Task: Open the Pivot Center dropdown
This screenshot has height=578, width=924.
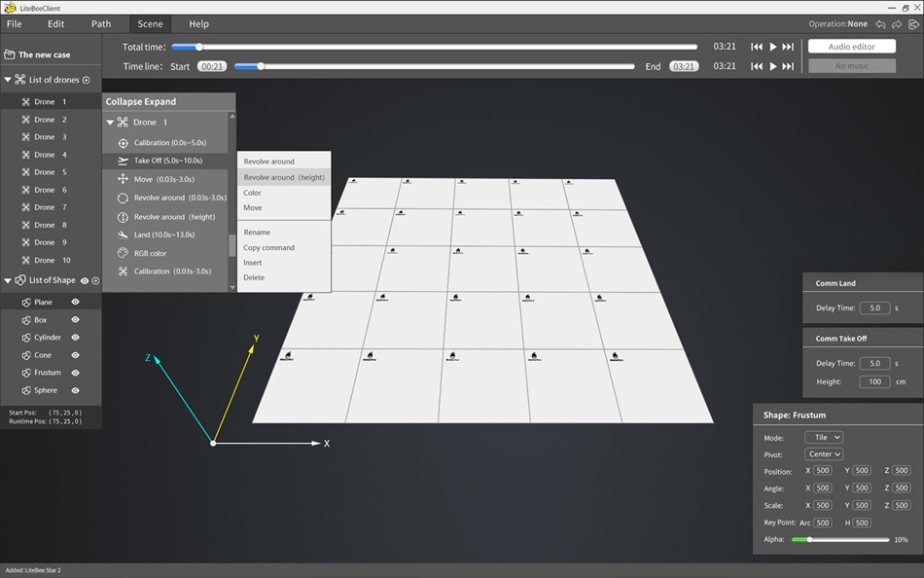Action: click(x=824, y=454)
